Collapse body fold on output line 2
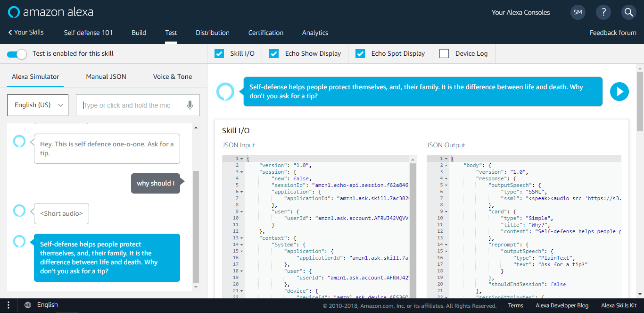 [x=446, y=165]
